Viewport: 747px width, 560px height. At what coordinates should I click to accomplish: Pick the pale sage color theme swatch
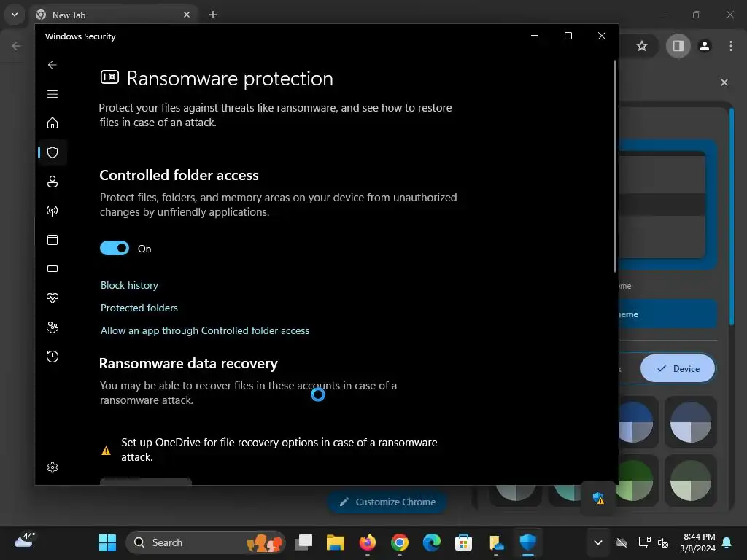pyautogui.click(x=690, y=481)
